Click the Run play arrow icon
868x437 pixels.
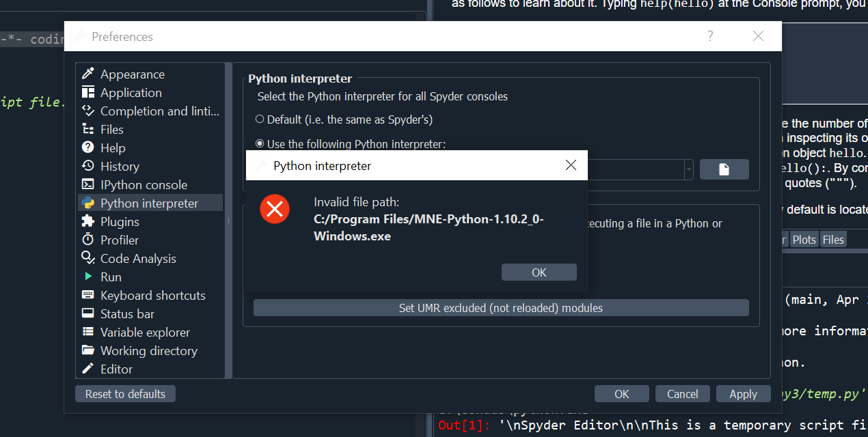click(87, 277)
